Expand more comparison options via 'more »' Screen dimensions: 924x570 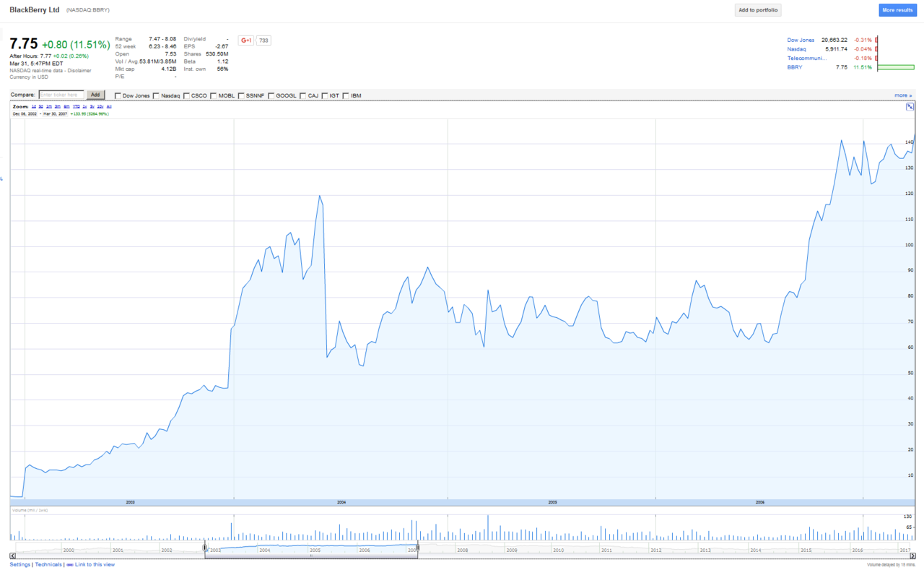pyautogui.click(x=903, y=95)
